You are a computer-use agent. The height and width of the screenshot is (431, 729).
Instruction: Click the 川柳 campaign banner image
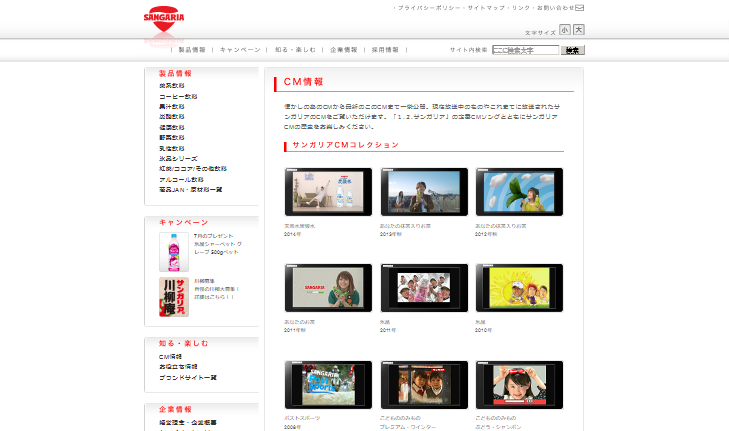174,299
